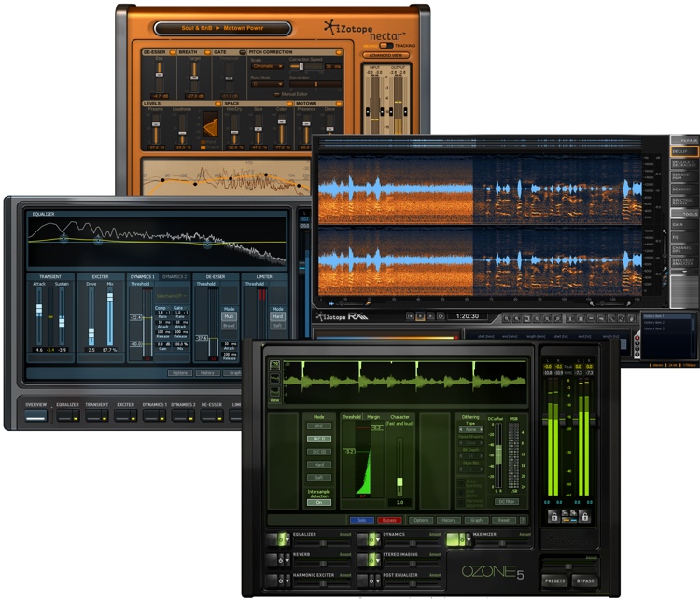Open Declip module in RX sidebar
The height and width of the screenshot is (601, 700).
[x=683, y=152]
